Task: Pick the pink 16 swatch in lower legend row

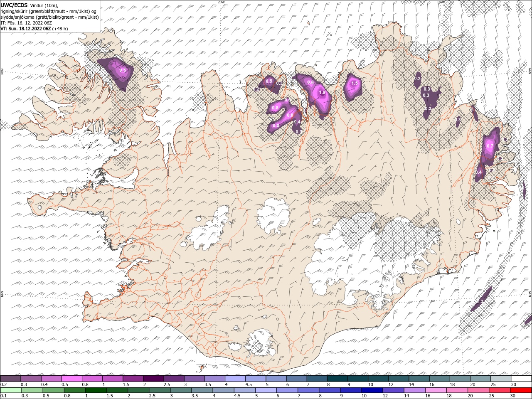Action: point(436,390)
